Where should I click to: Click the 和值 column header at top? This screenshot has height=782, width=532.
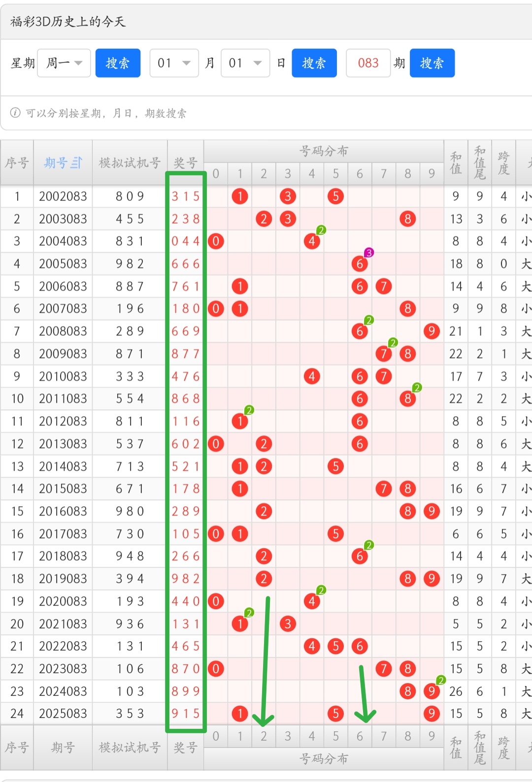tap(456, 163)
